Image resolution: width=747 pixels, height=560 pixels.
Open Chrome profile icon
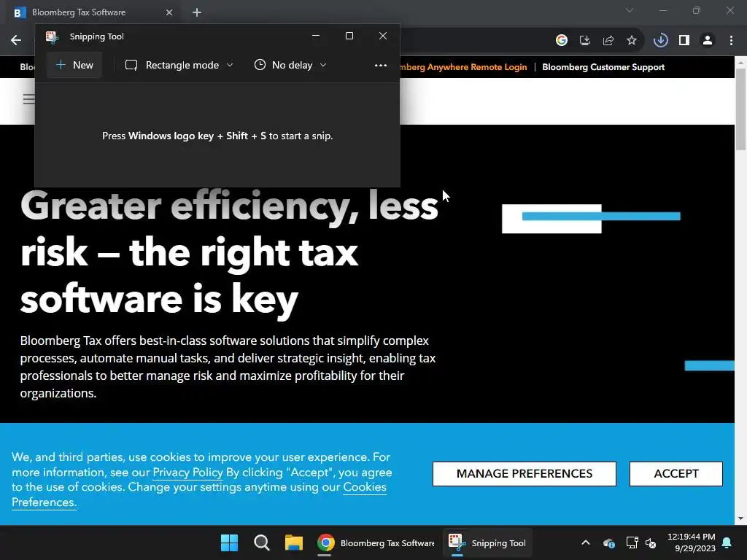tap(708, 41)
